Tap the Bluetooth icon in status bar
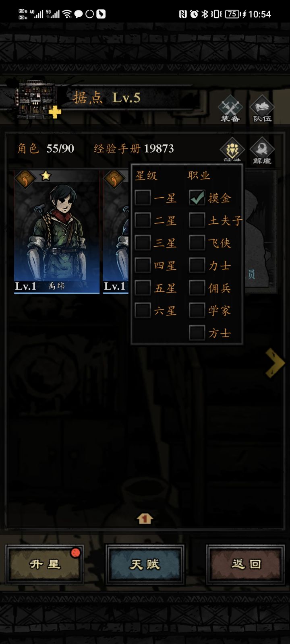 tap(205, 14)
